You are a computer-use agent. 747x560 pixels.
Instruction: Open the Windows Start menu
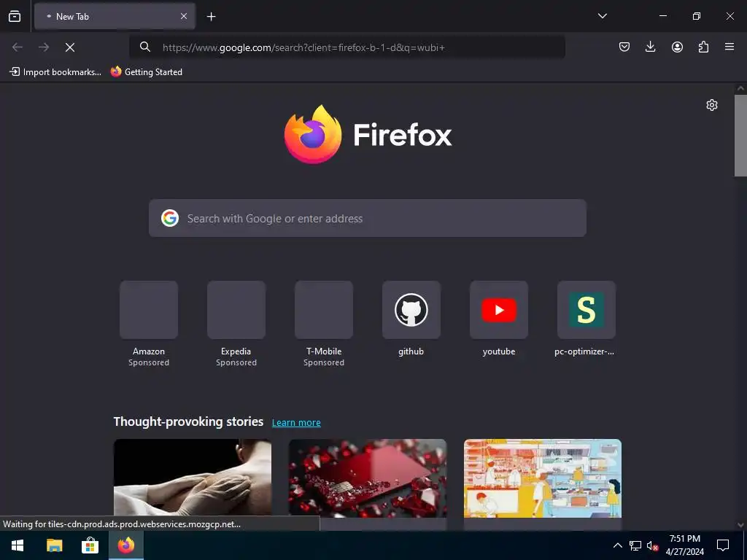pyautogui.click(x=18, y=545)
